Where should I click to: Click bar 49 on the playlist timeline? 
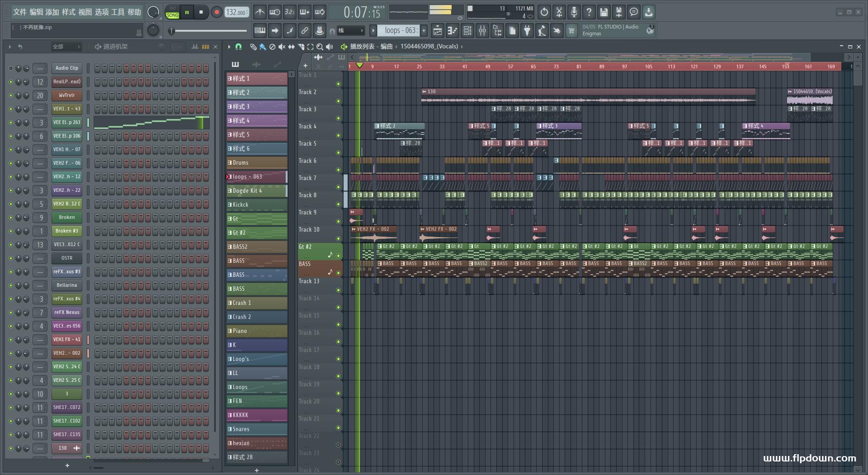[x=487, y=66]
